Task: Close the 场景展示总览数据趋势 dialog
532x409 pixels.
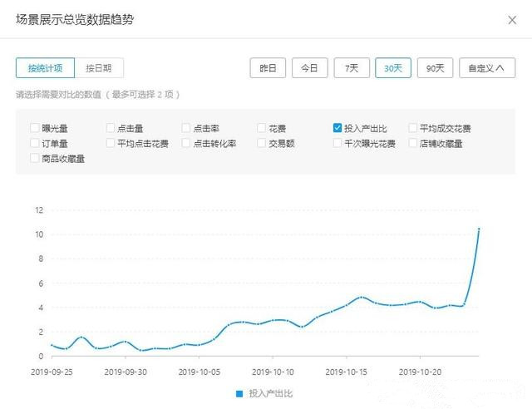Action: point(512,20)
